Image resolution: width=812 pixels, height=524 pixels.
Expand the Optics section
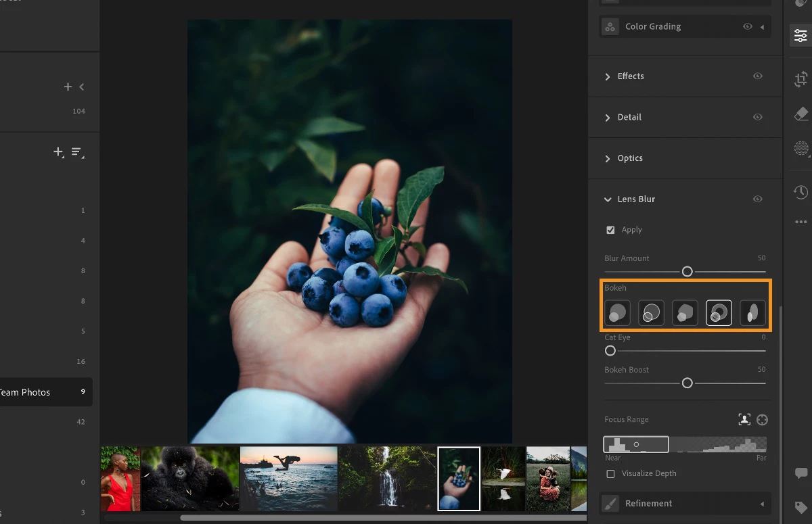629,158
